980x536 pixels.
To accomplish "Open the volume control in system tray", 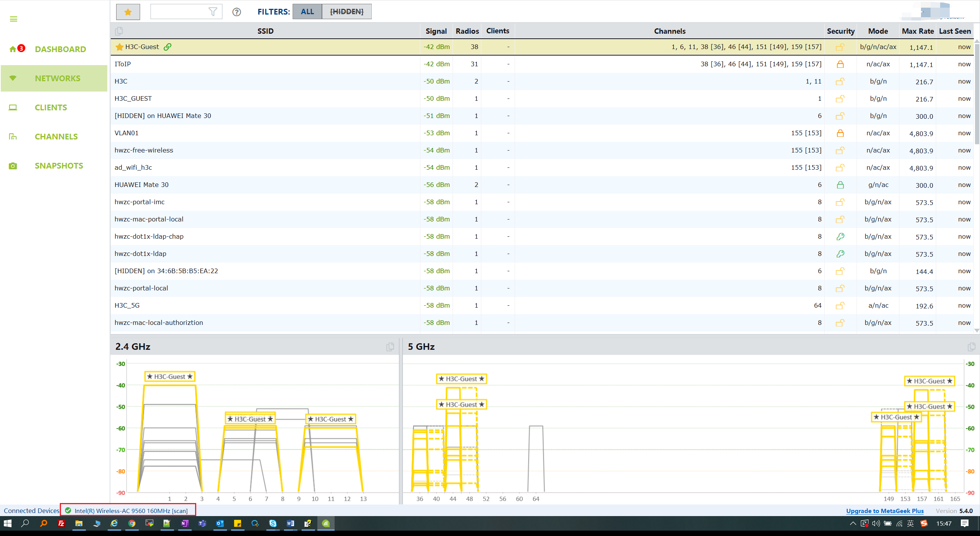I will point(876,523).
